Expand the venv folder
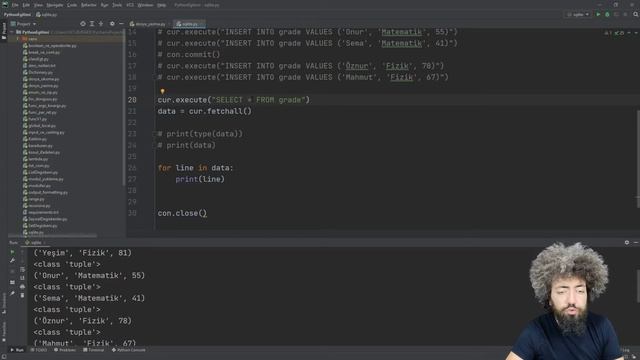The width and height of the screenshot is (640, 360). tap(18, 39)
